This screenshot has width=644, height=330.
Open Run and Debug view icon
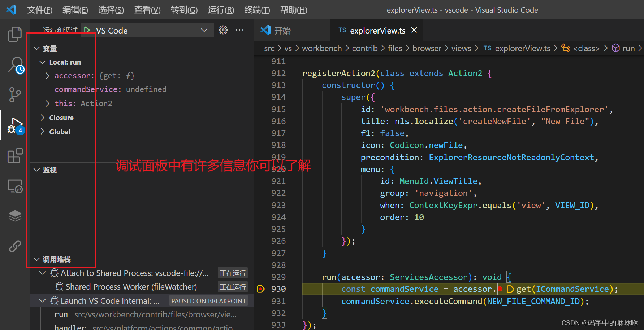click(16, 126)
